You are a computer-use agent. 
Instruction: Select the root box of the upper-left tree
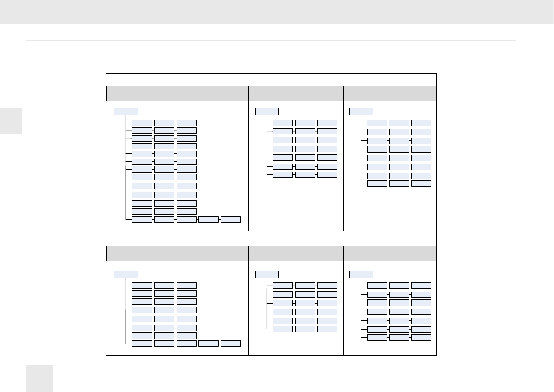(x=126, y=112)
